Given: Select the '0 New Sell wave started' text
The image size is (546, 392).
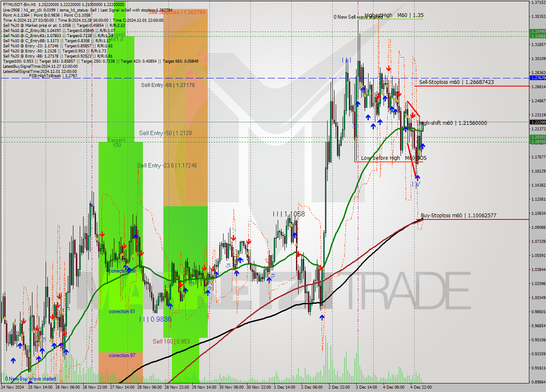Looking at the screenshot, I should point(358,17).
